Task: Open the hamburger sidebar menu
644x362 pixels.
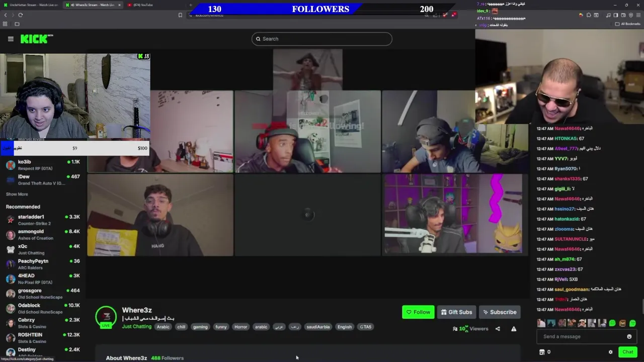Action: [x=11, y=39]
